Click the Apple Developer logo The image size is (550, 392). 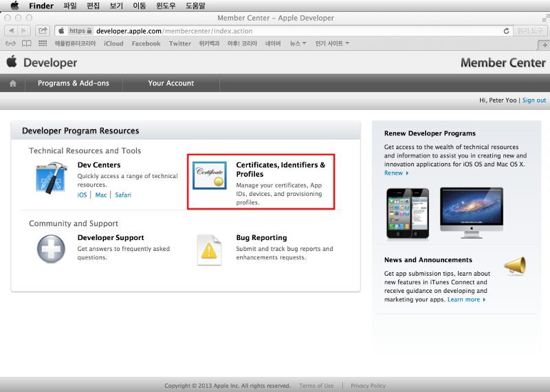pyautogui.click(x=42, y=62)
